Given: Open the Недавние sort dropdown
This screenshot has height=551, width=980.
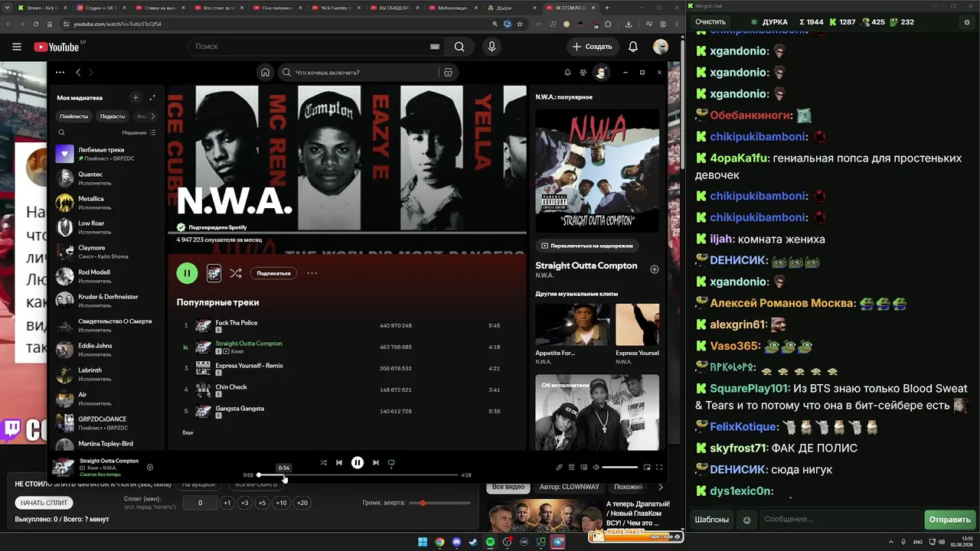Looking at the screenshot, I should 139,132.
